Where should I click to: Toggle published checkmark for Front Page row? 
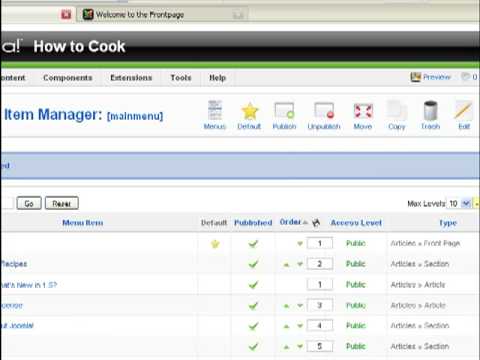pyautogui.click(x=253, y=244)
